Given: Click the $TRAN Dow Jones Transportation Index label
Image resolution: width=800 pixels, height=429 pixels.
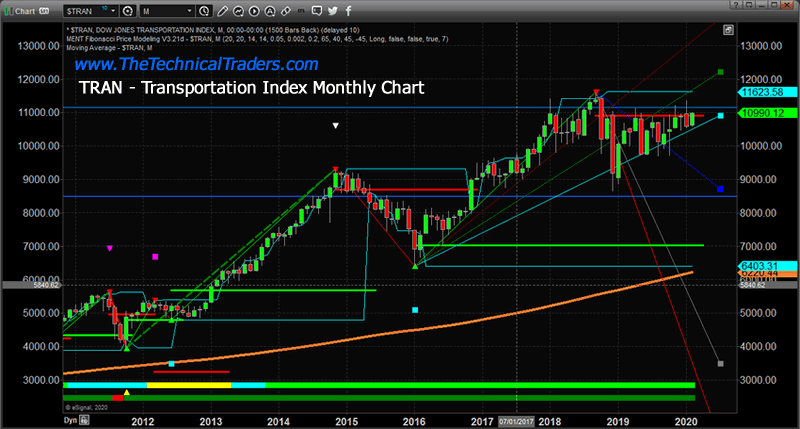Looking at the screenshot, I should pos(213,30).
